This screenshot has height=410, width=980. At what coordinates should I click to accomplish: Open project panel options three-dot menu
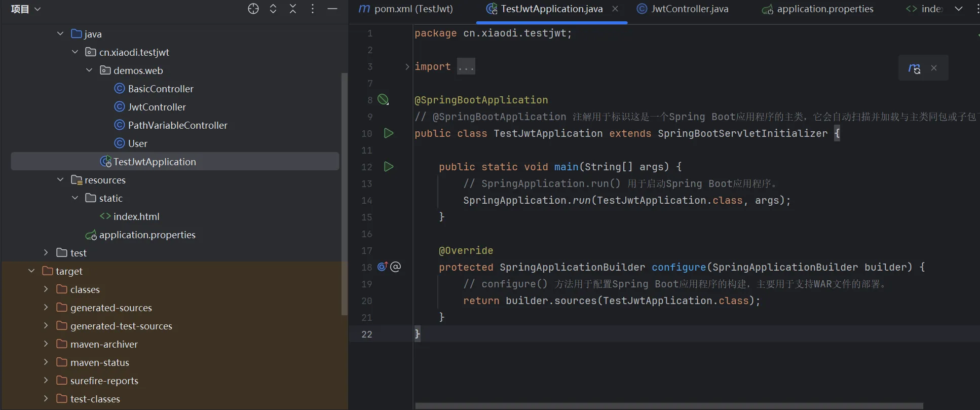coord(313,9)
